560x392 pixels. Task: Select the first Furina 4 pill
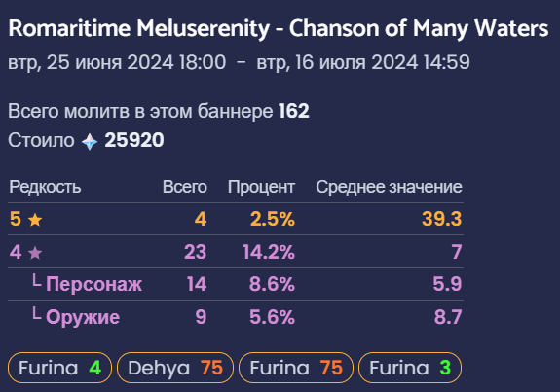pos(59,368)
